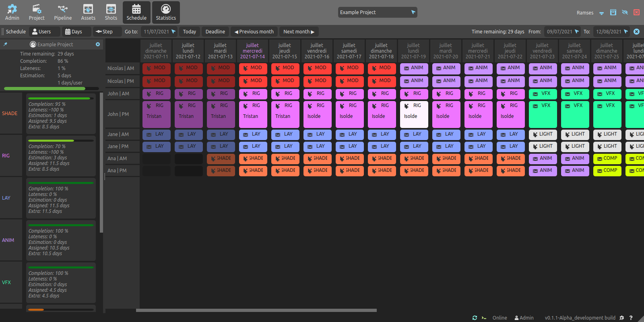The image size is (644, 322).
Task: Go to the Shots page
Action: 111,12
